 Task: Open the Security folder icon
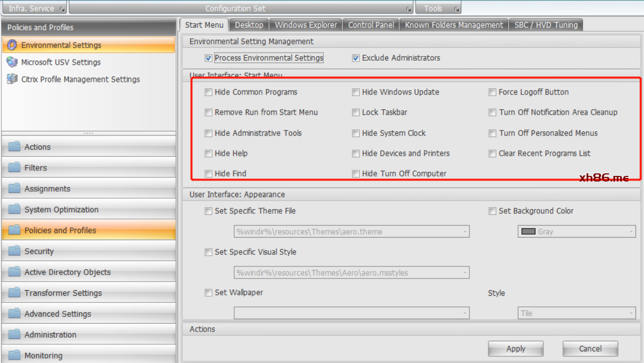tap(15, 251)
